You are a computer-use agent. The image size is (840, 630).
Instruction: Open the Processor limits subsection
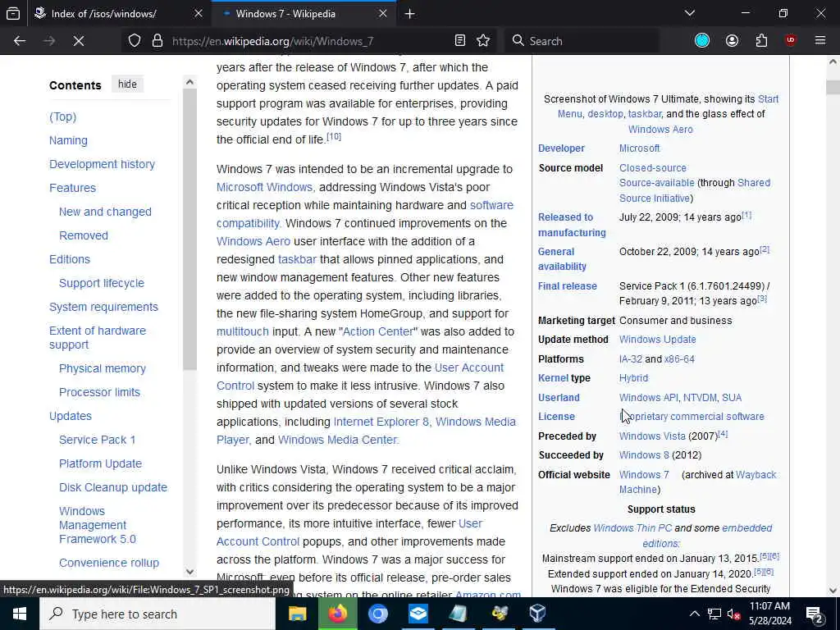[x=99, y=392]
